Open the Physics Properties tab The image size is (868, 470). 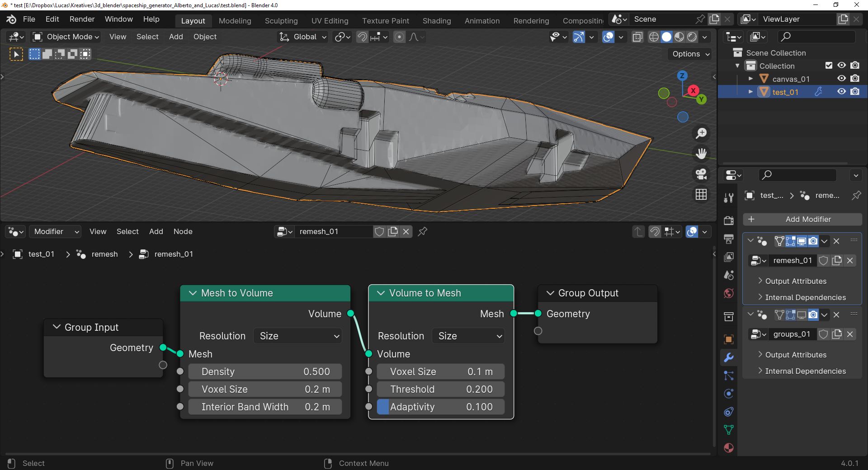pos(728,394)
